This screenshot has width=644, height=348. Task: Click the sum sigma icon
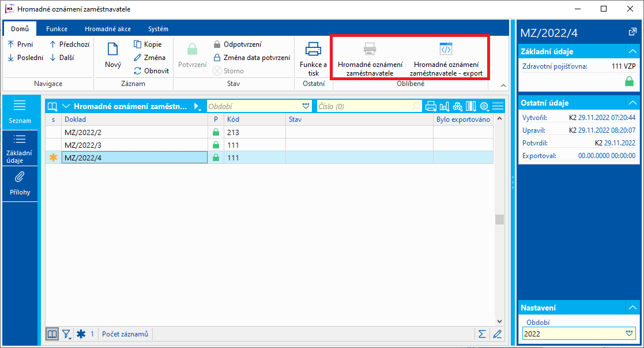coord(482,334)
